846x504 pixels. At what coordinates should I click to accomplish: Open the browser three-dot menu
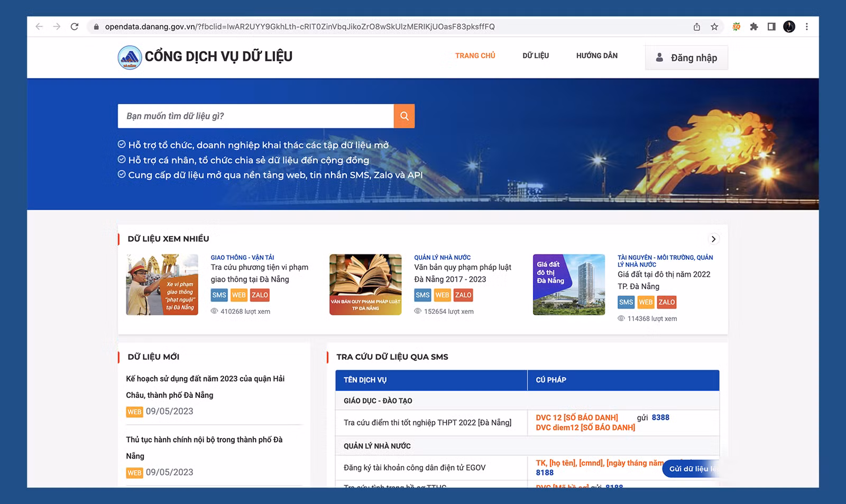coord(806,26)
